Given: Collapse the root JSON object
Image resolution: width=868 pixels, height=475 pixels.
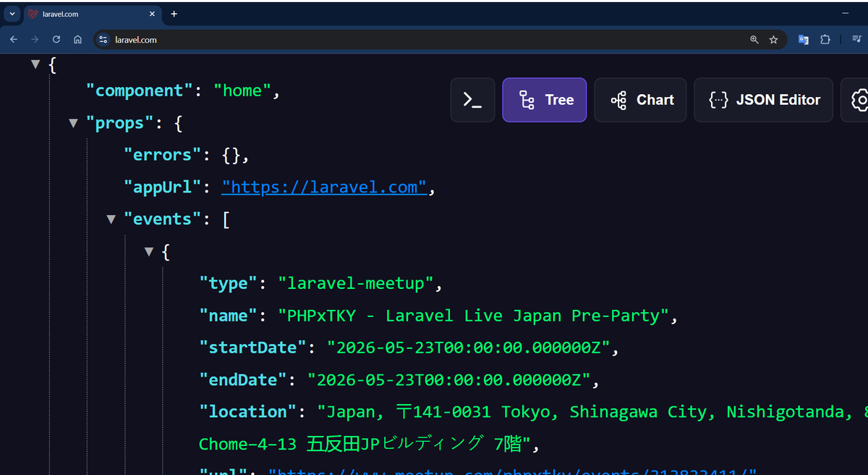Looking at the screenshot, I should (35, 64).
